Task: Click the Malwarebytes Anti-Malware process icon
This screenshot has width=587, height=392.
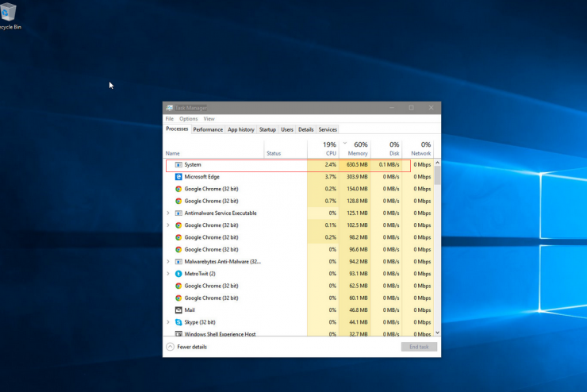Action: 178,262
